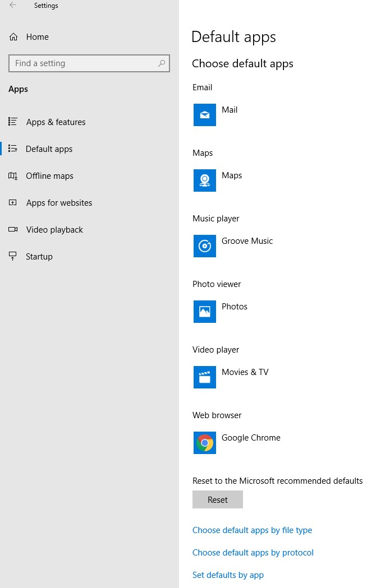Click the Photo viewer category label
Image resolution: width=367 pixels, height=588 pixels.
click(x=217, y=284)
